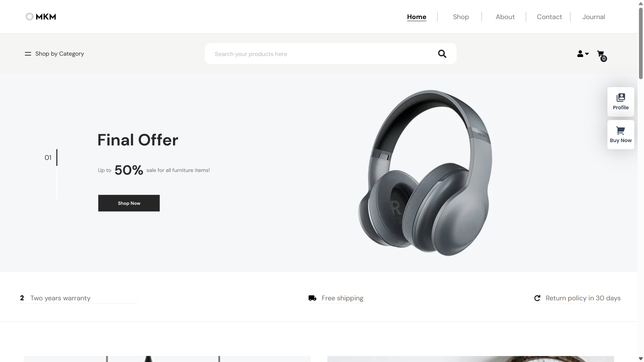The width and height of the screenshot is (644, 362).
Task: Click the MKM logo
Action: (x=41, y=17)
